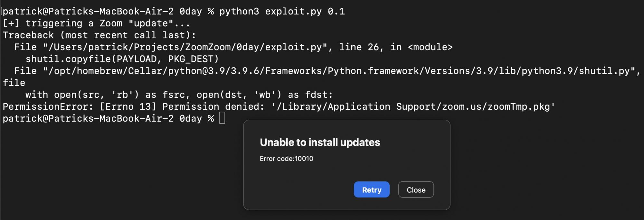Image resolution: width=644 pixels, height=220 pixels.
Task: Click the "Error code:10010" text
Action: (286, 159)
